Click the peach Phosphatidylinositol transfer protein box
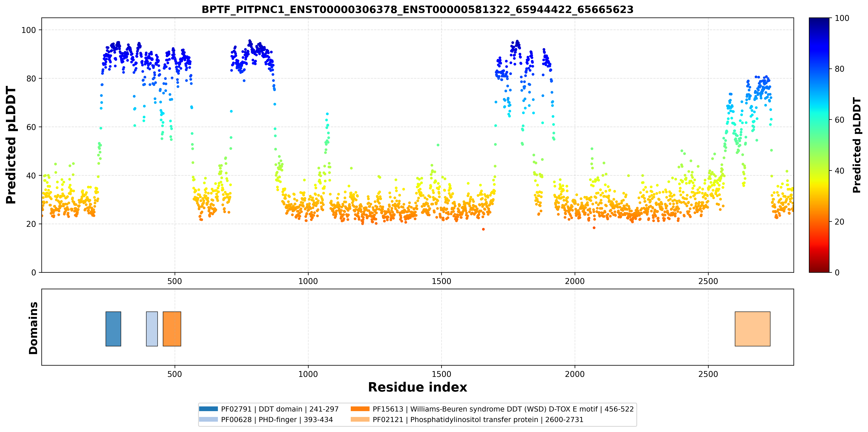This screenshot has width=868, height=432. pyautogui.click(x=752, y=329)
